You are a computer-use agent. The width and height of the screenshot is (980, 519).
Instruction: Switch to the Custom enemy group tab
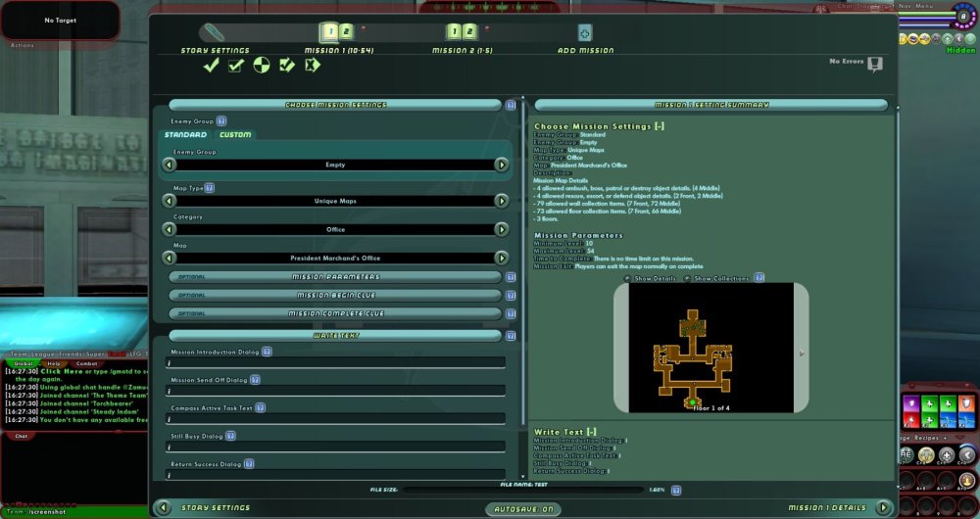click(x=235, y=134)
